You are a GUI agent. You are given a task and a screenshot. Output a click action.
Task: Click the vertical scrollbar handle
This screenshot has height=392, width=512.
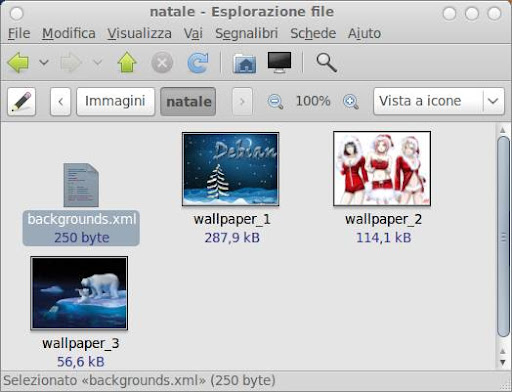pyautogui.click(x=503, y=237)
